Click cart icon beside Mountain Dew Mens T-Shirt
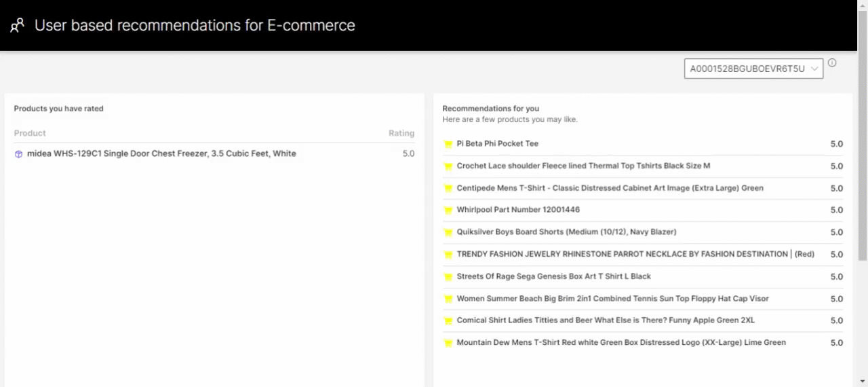The width and height of the screenshot is (868, 387). [x=448, y=343]
